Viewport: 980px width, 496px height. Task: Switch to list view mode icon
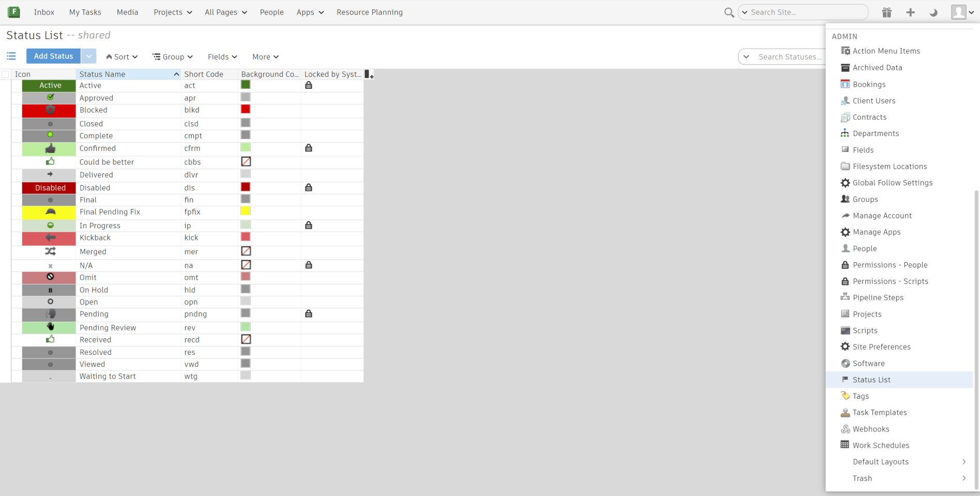point(11,56)
